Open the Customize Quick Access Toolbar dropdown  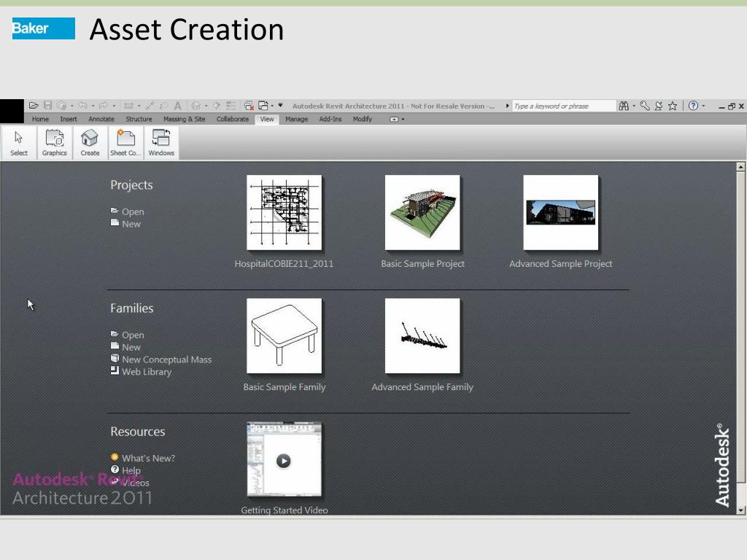pyautogui.click(x=280, y=105)
